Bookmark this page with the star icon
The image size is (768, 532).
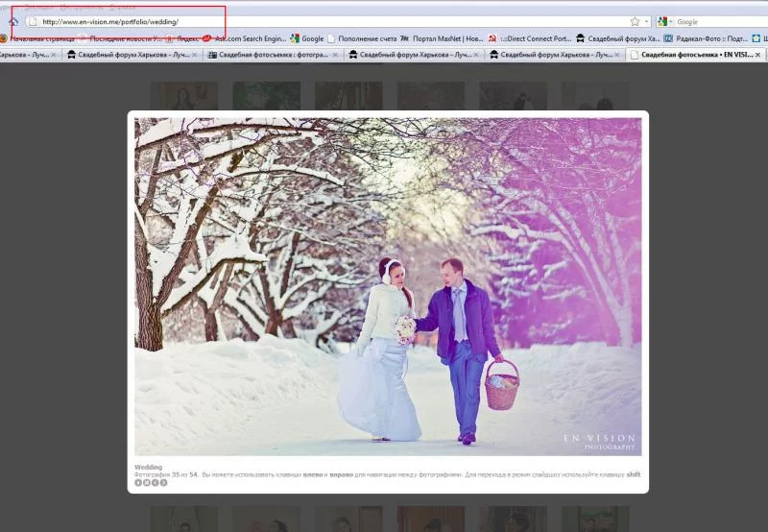pos(635,21)
